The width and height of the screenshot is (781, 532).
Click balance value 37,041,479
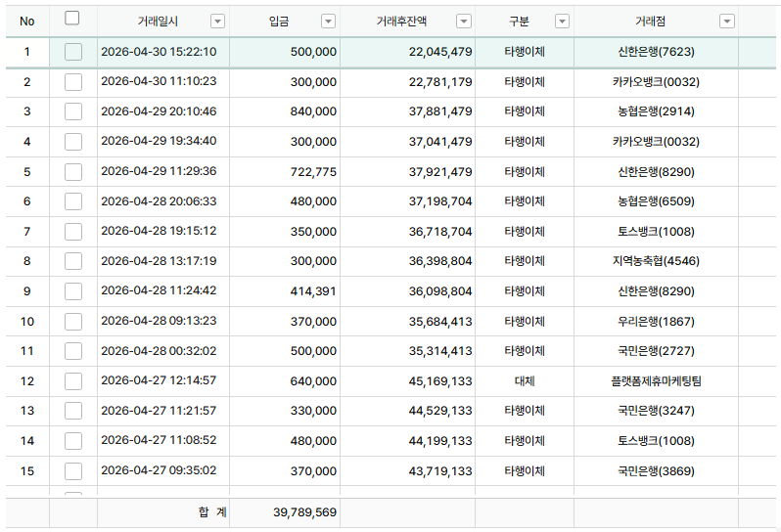(440, 142)
